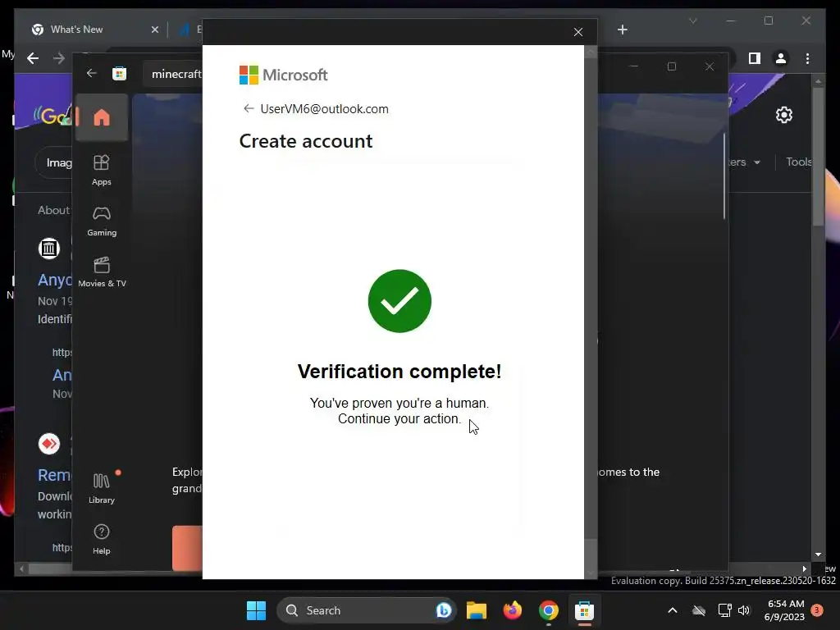This screenshot has width=840, height=630.
Task: Show hidden system tray icons
Action: tap(673, 610)
